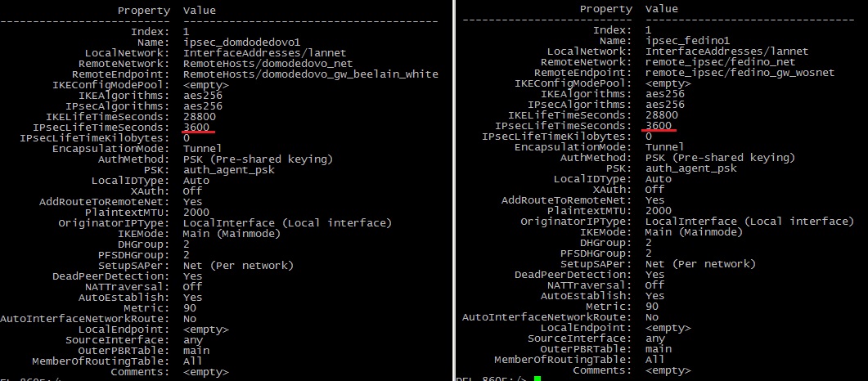Click underlined 3600 in the ipsec_fedino1 listing

660,125
